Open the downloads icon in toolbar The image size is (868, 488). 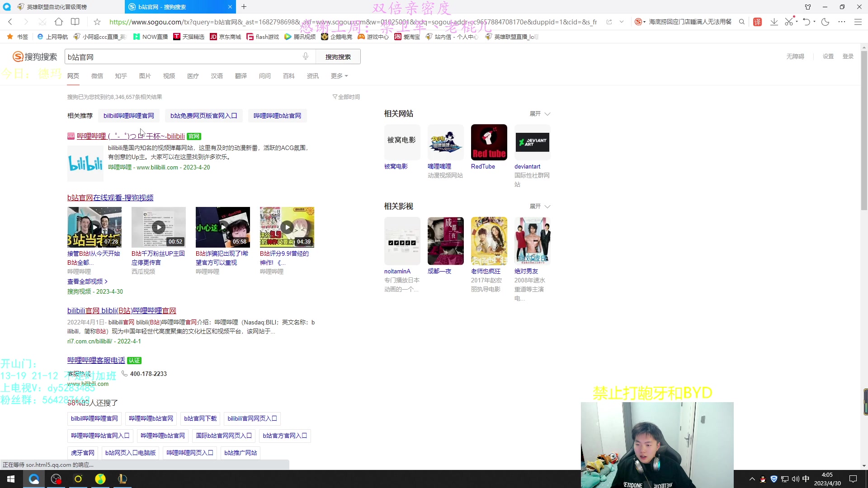tap(774, 22)
